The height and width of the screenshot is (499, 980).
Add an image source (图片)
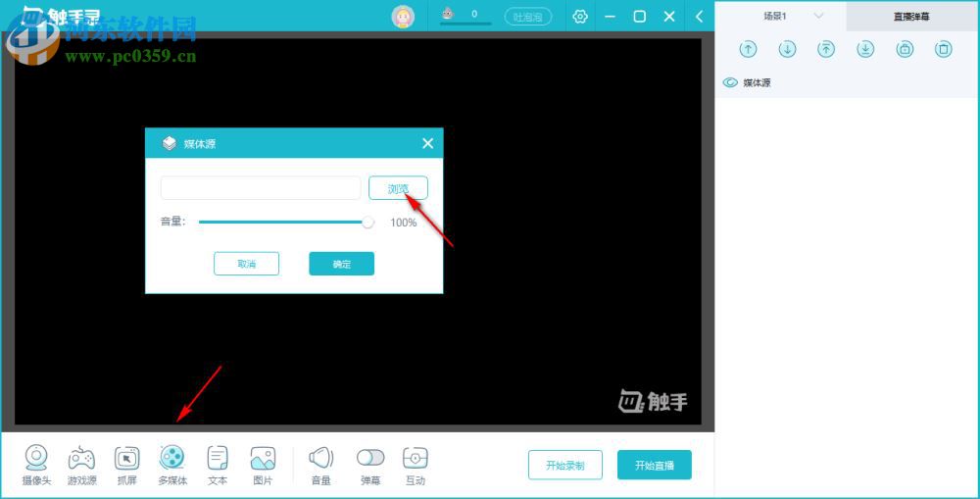[263, 466]
